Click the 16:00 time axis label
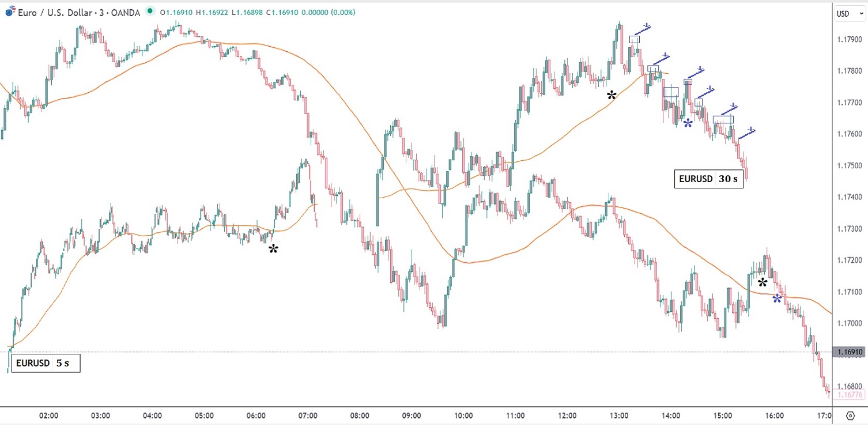This screenshot has height=427, width=868. tap(775, 415)
